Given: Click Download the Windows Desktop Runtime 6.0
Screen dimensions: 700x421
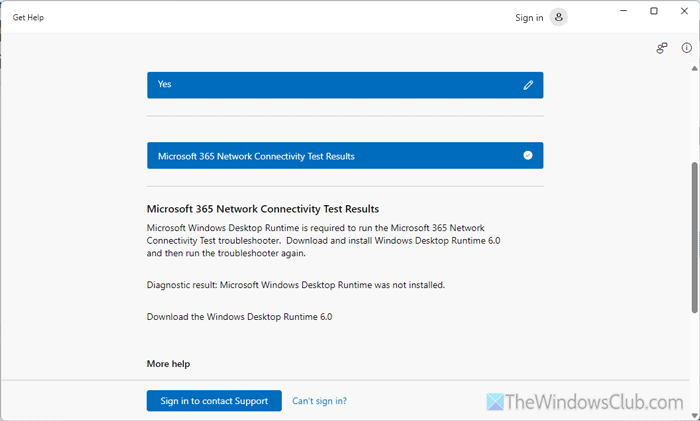Looking at the screenshot, I should (x=239, y=317).
